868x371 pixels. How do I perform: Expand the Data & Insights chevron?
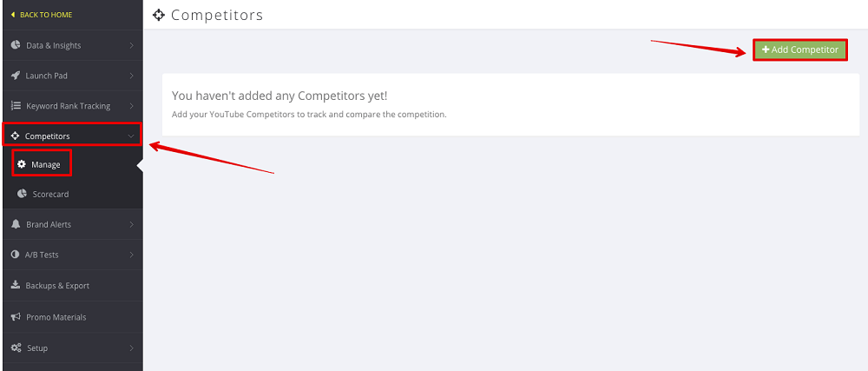coord(131,45)
